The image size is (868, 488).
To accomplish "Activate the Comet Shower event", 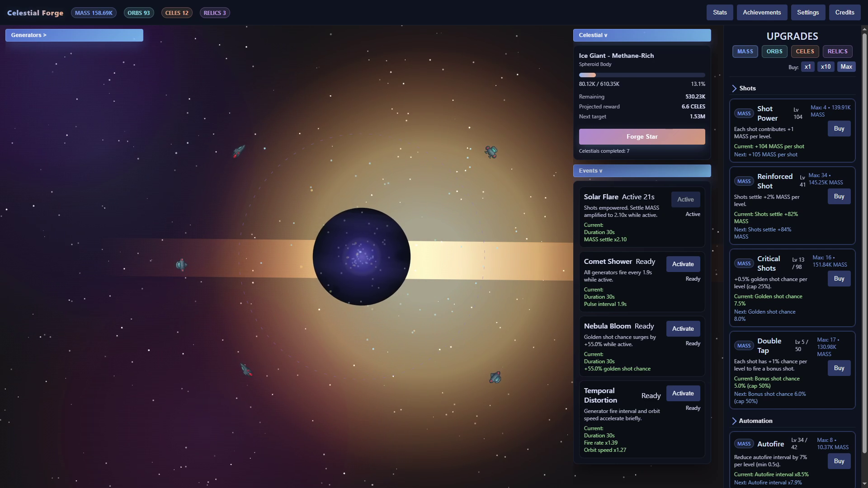I will click(x=683, y=264).
